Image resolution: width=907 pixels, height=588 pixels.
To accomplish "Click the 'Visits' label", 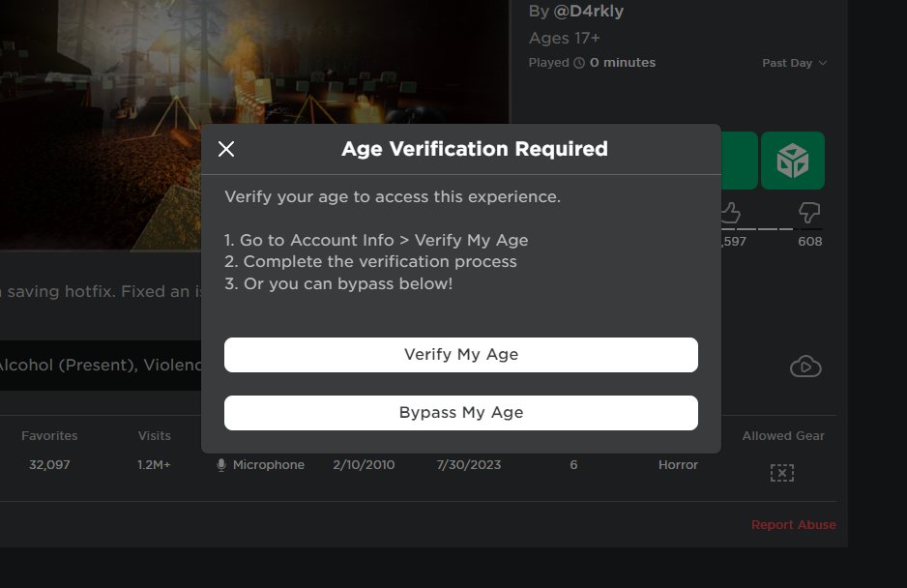I will click(x=154, y=436).
